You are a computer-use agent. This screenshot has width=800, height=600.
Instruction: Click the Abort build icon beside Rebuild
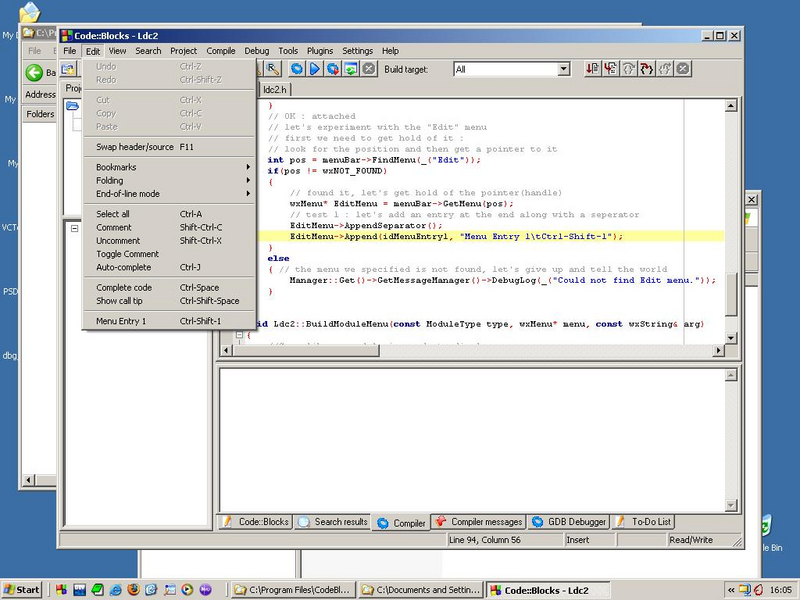pyautogui.click(x=369, y=69)
